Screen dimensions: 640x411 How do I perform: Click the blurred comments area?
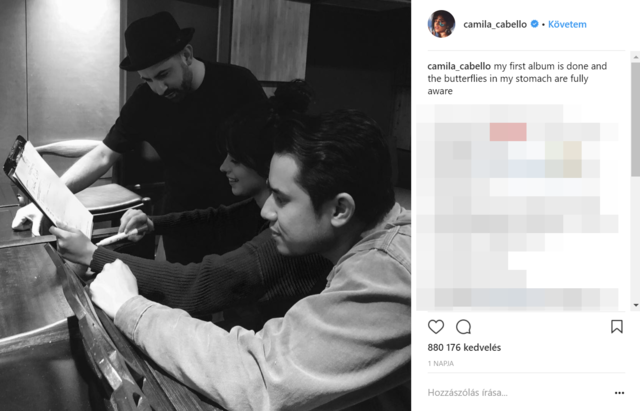[x=518, y=207]
